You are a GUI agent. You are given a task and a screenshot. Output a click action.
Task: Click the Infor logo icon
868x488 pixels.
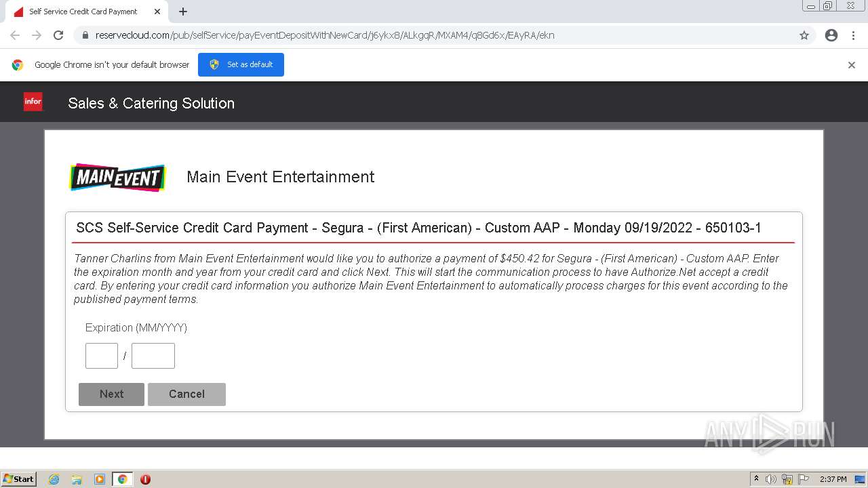coord(33,102)
